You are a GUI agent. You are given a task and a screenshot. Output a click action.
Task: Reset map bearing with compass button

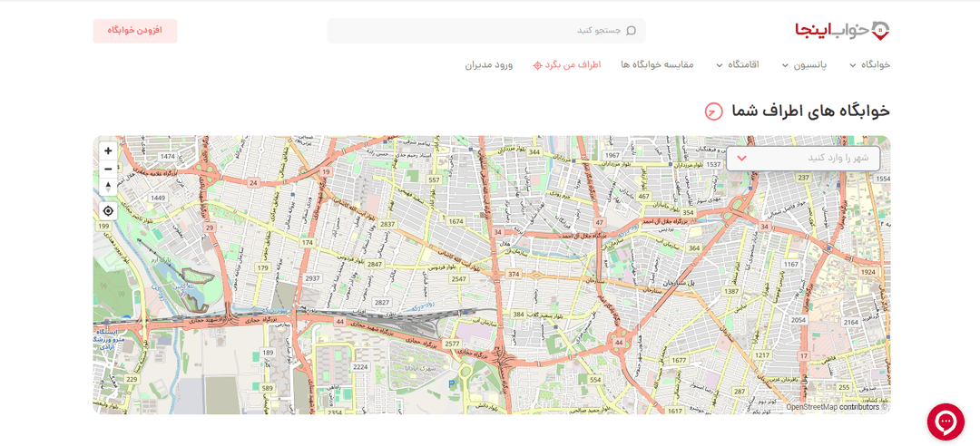click(x=108, y=187)
